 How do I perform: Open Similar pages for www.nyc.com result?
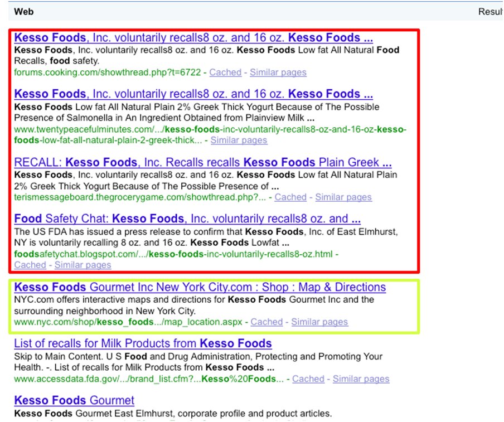[x=319, y=322]
